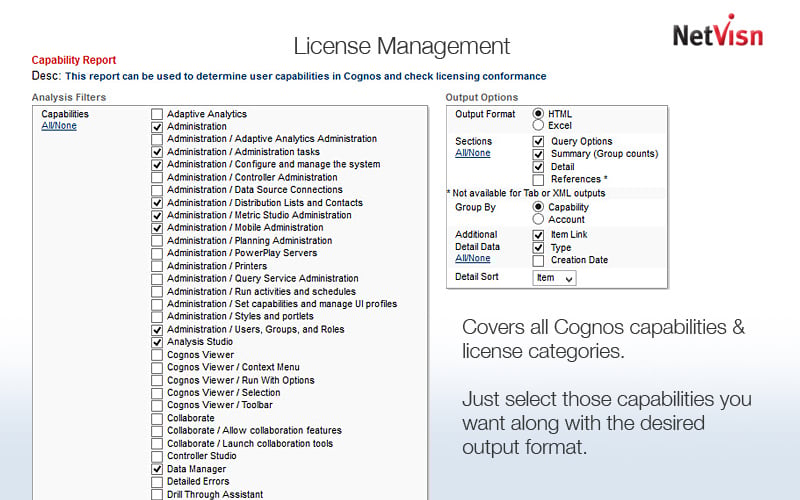
Task: Select Group By Capability option
Action: [x=539, y=207]
